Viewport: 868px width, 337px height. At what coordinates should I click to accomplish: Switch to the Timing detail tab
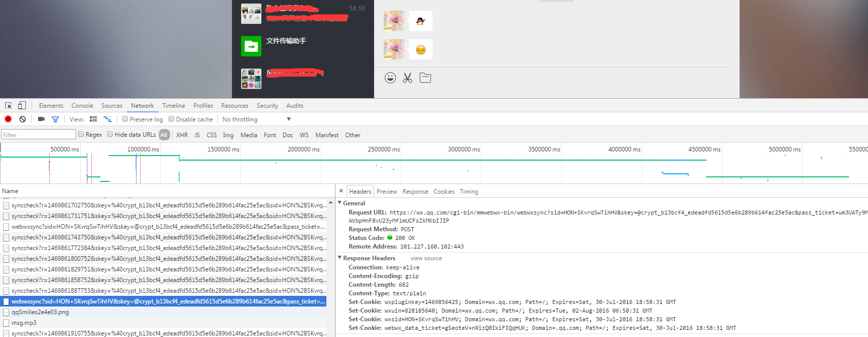(469, 192)
